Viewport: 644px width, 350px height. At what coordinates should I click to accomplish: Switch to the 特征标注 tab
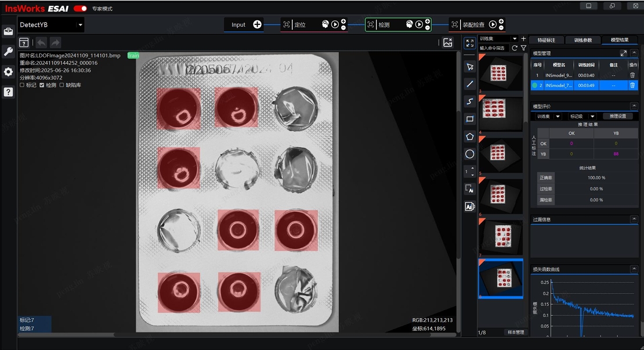pos(545,40)
